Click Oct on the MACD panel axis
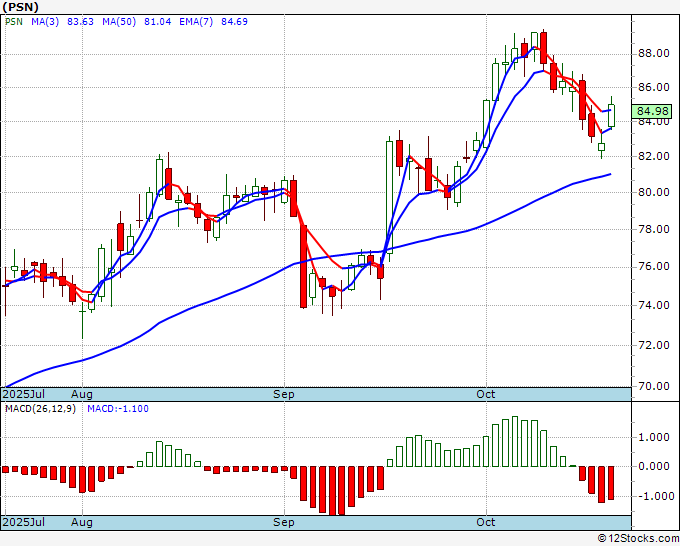Screen dimensions: 680x546 [x=486, y=522]
